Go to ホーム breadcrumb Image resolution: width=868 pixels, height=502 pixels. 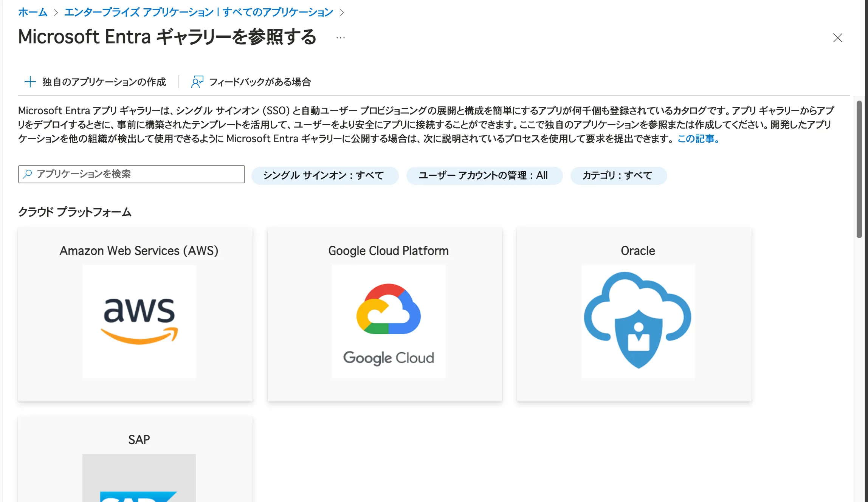click(33, 12)
